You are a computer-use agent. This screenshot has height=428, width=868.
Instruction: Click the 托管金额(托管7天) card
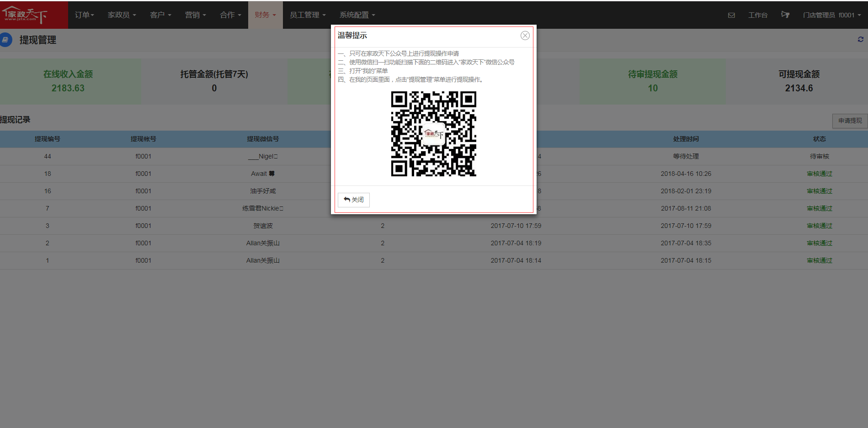tap(214, 81)
